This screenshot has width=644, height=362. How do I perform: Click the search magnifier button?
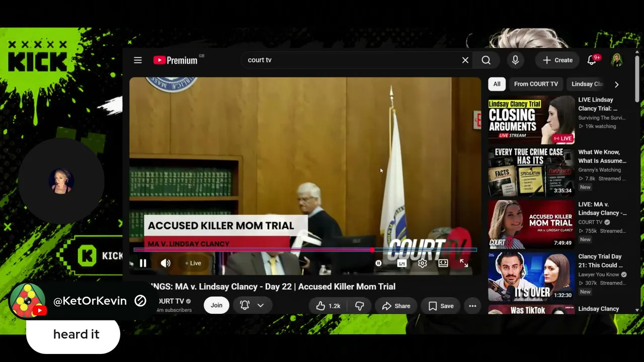coord(486,60)
